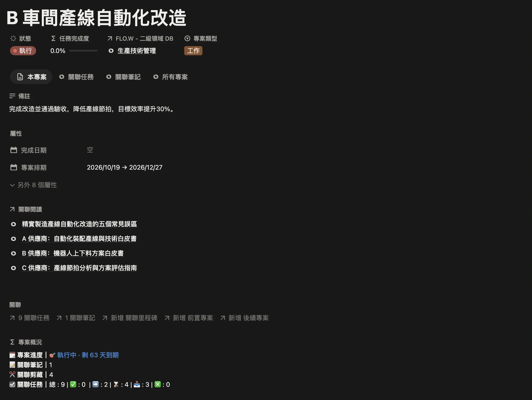Click the sigma icon beside 任務完成度
The width and height of the screenshot is (532, 400).
pyautogui.click(x=53, y=38)
